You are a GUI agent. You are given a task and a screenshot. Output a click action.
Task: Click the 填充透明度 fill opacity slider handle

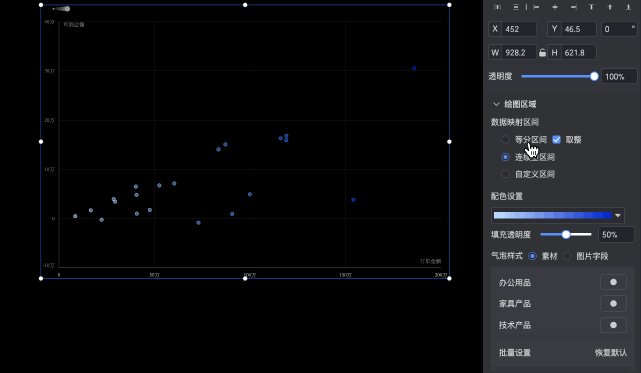point(566,235)
